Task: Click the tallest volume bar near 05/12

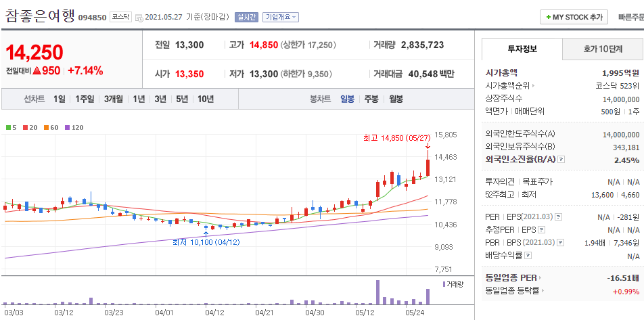Action: (377, 292)
